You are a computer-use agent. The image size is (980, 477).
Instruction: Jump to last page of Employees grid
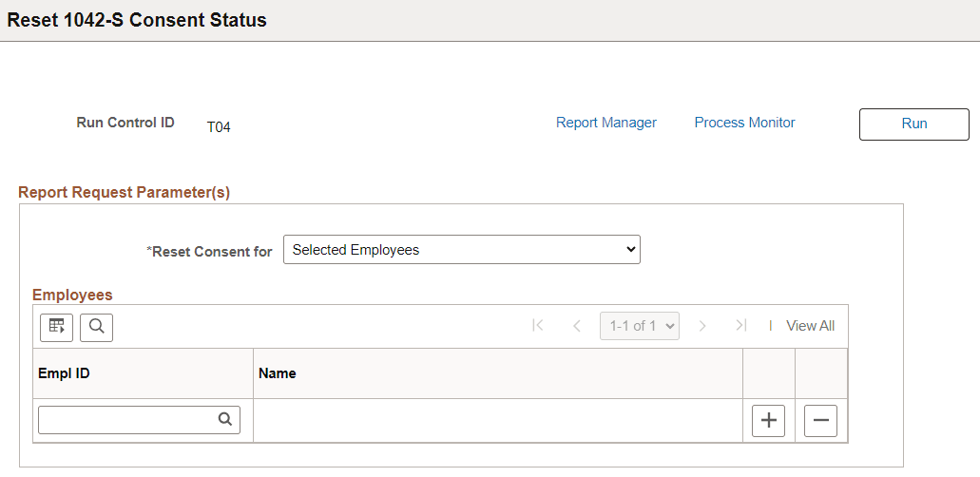(x=740, y=326)
